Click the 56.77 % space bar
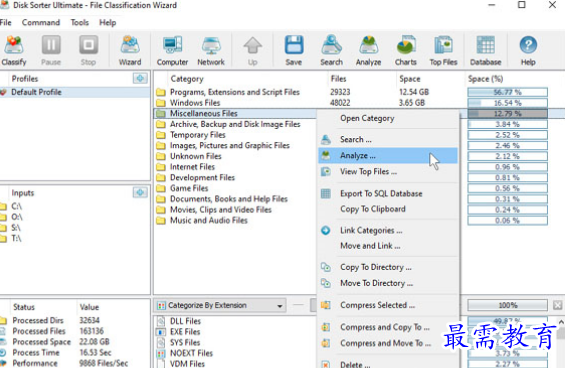The width and height of the screenshot is (565, 368). [x=507, y=92]
